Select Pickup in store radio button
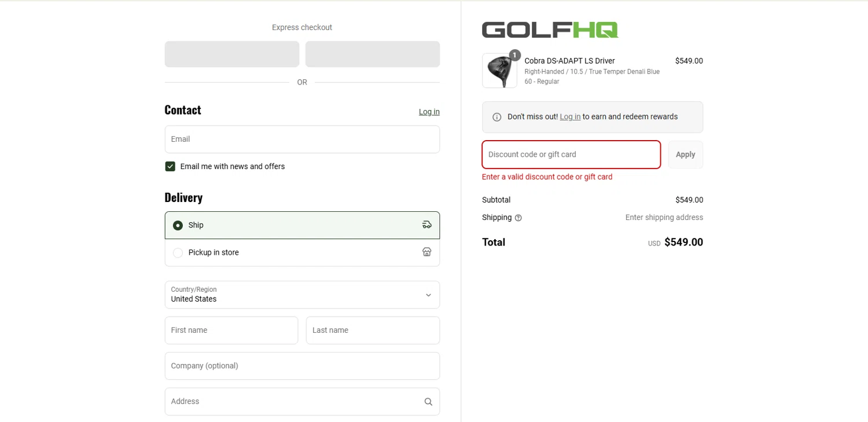The height and width of the screenshot is (422, 868). click(x=178, y=252)
